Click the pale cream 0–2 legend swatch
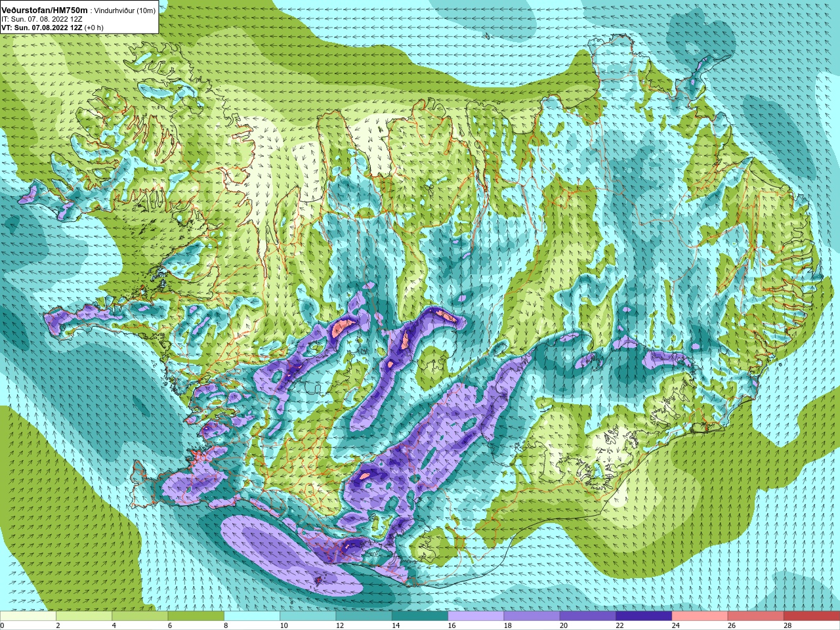 click(x=28, y=616)
